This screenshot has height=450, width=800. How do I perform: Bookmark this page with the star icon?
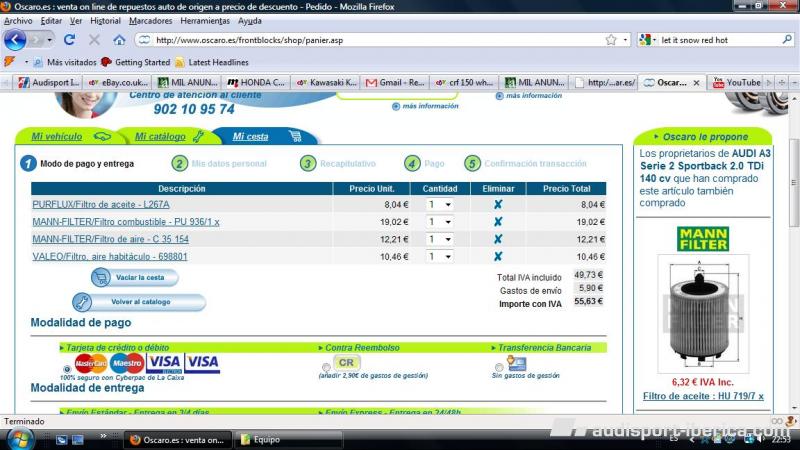pos(611,40)
